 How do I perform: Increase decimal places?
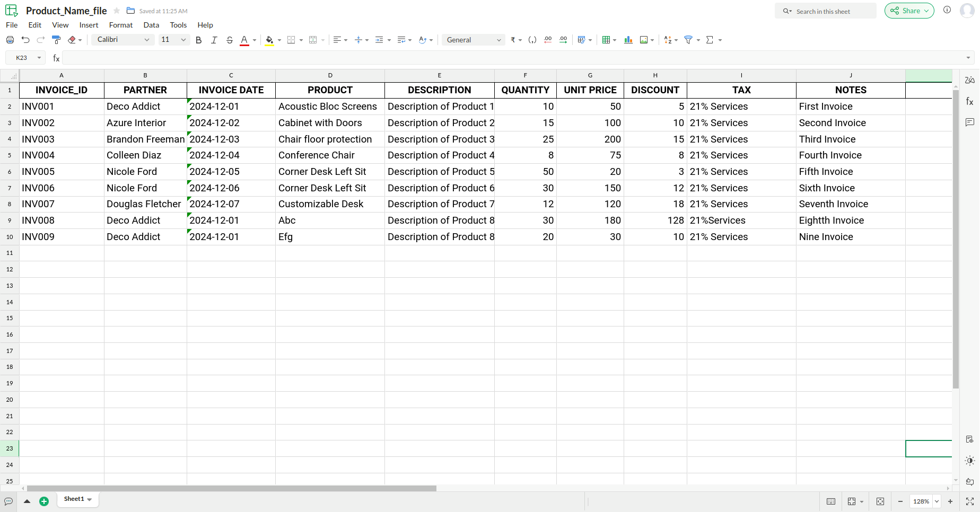pos(563,40)
